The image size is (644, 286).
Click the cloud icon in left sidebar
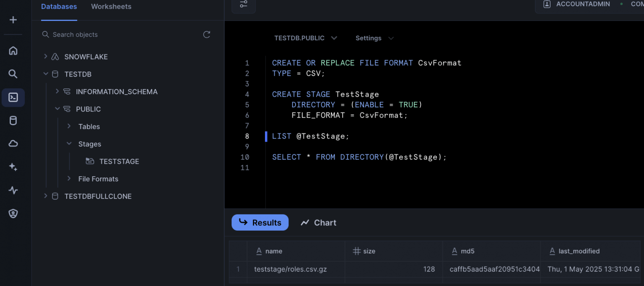13,144
